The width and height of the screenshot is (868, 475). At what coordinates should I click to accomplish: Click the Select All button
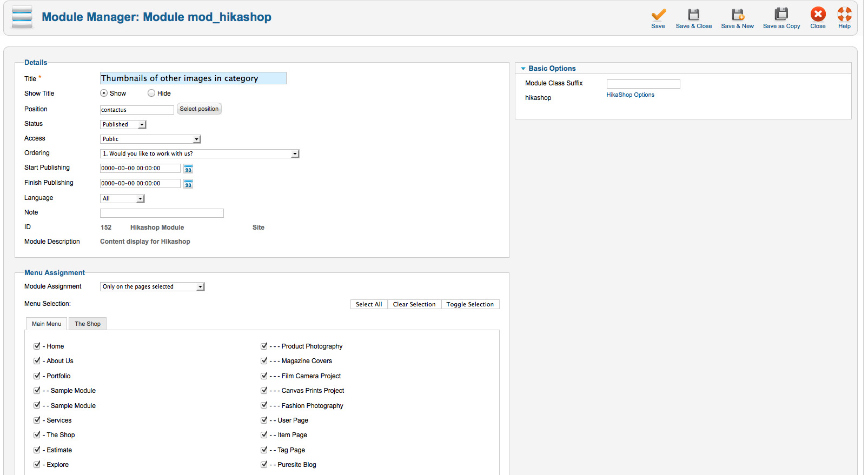pyautogui.click(x=369, y=304)
